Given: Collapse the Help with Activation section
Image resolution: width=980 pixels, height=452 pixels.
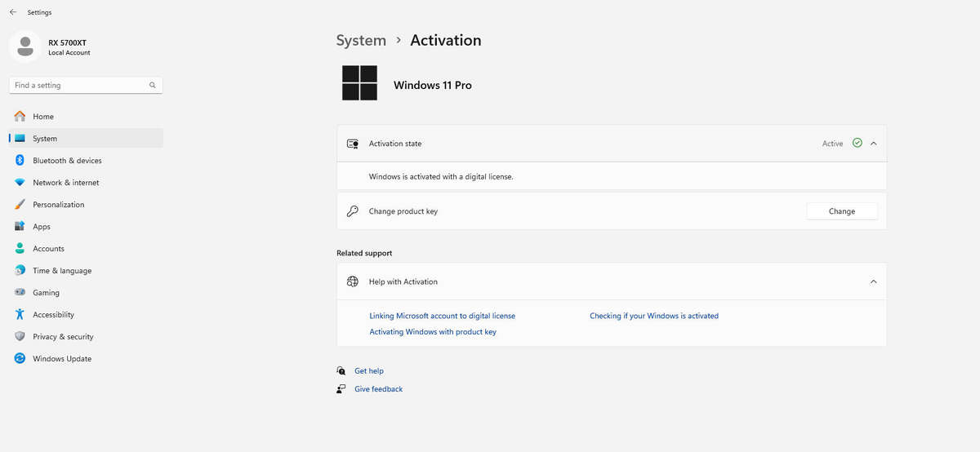Looking at the screenshot, I should click(873, 282).
